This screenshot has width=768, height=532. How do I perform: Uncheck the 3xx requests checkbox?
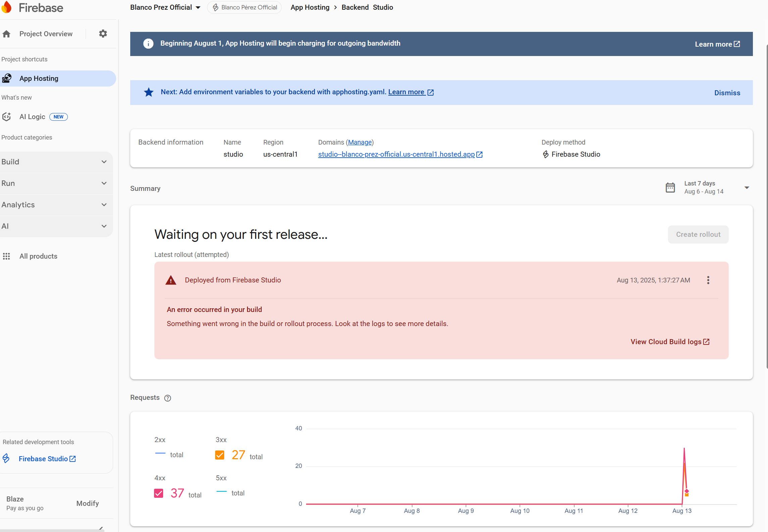pos(220,455)
